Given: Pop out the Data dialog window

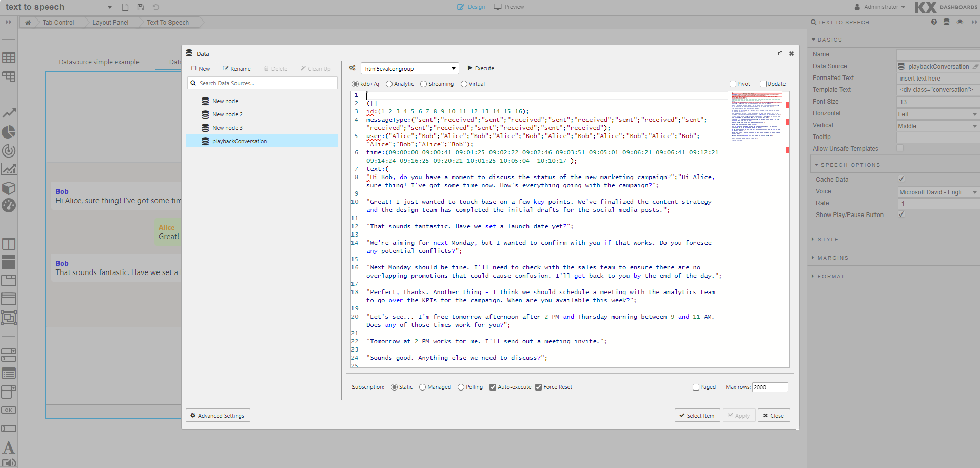Looking at the screenshot, I should click(x=780, y=53).
